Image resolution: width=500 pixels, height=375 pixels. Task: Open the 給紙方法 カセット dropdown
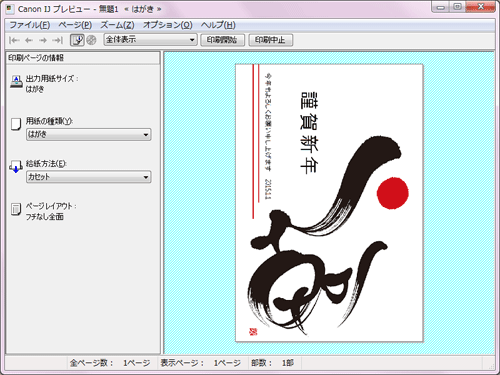tap(89, 177)
